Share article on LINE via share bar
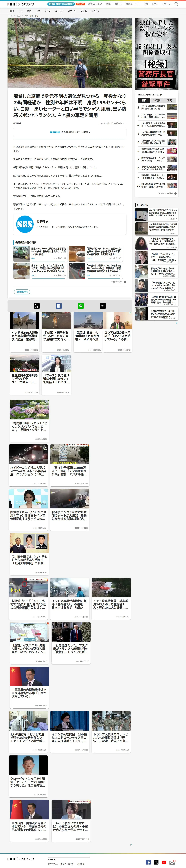Image resolution: width=186 pixels, height=868 pixels. [x=81, y=306]
